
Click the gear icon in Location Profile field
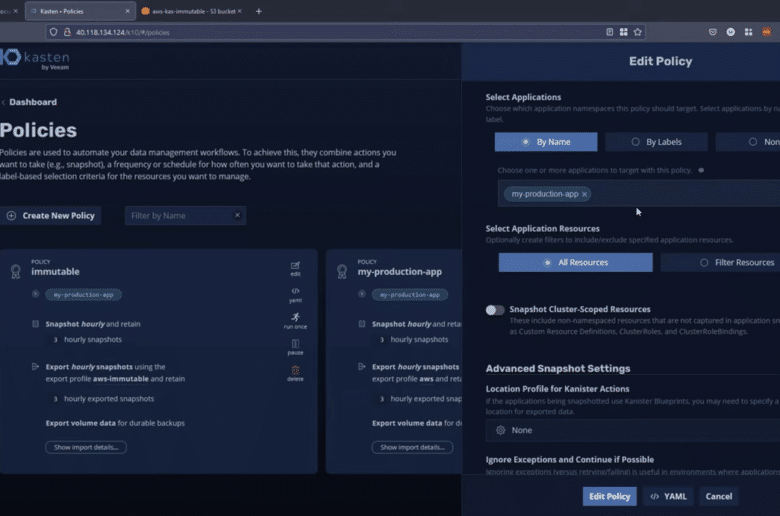[x=500, y=430]
